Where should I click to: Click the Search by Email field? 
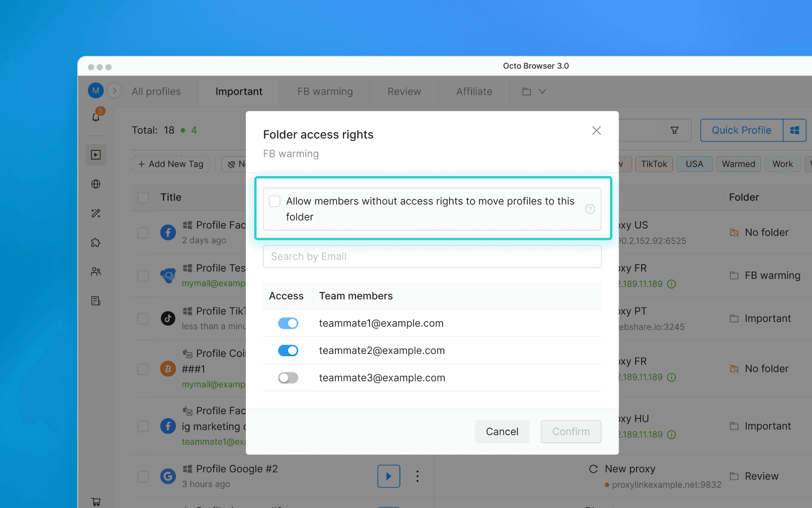[433, 256]
